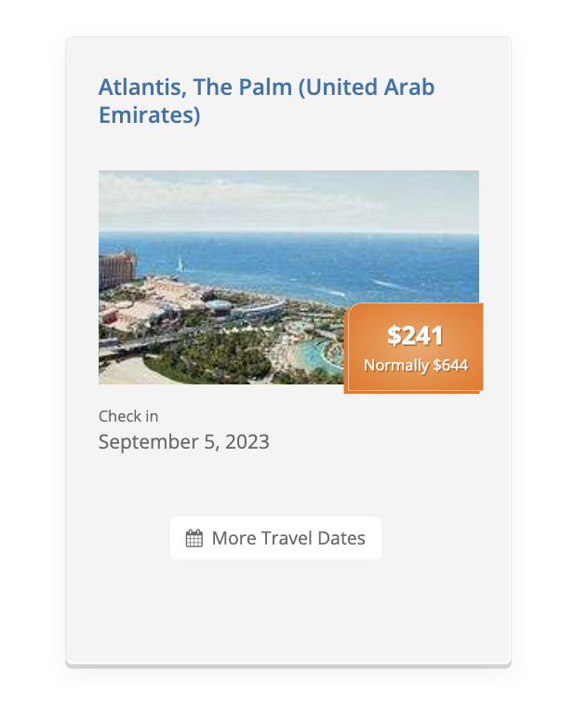Click the words "Travel Dates" on the button
Image resolution: width=588 pixels, height=713 pixels.
tap(313, 538)
